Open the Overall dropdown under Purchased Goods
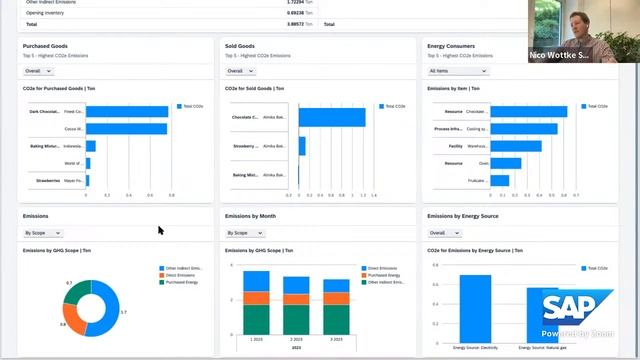The image size is (640, 360). [38, 71]
